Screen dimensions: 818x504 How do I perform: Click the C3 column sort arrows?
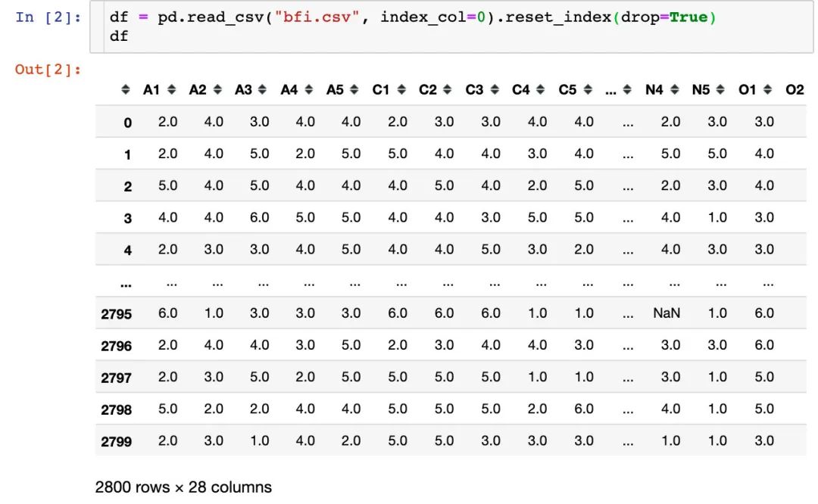pos(495,89)
